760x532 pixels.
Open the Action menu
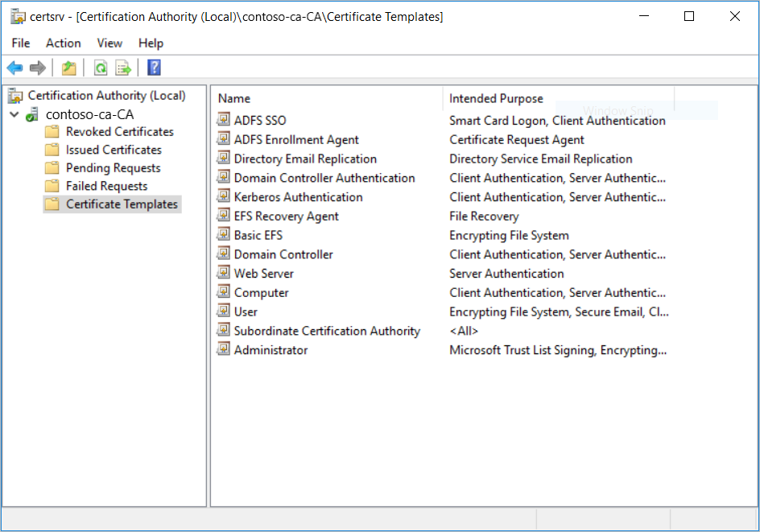[x=63, y=43]
